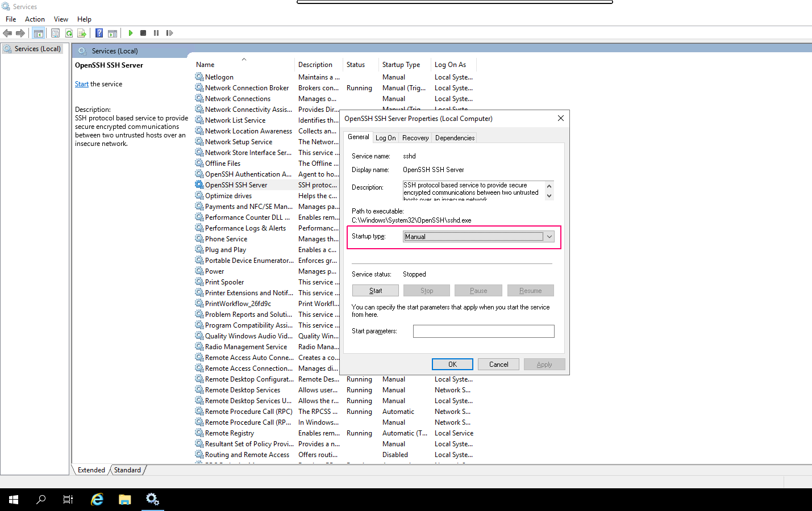The height and width of the screenshot is (511, 812).
Task: Click green Start Service toolbar icon
Action: (x=131, y=33)
